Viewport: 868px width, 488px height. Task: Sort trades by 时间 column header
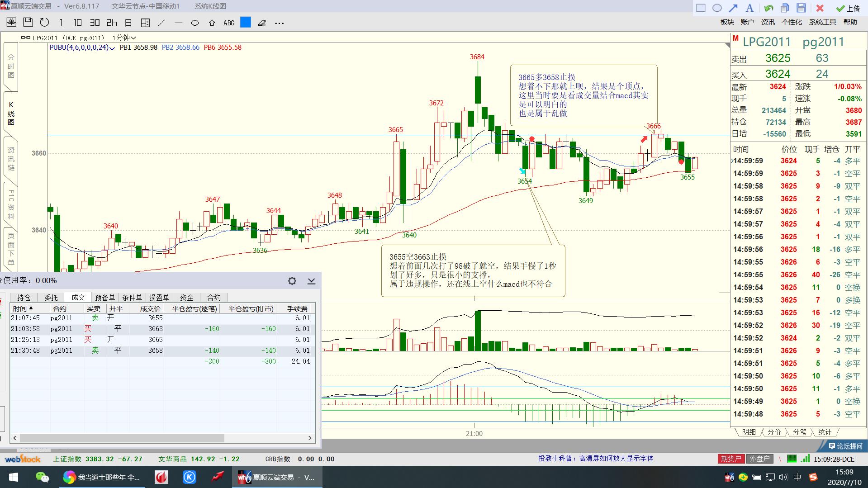point(30,308)
